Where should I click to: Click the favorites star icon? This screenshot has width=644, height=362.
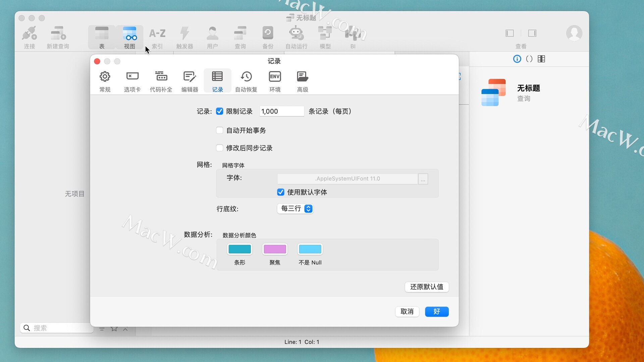114,328
